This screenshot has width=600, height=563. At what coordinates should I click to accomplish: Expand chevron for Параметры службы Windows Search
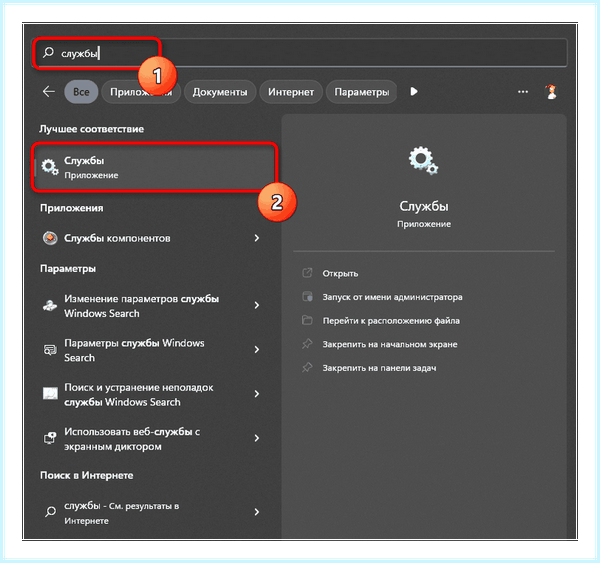pos(257,350)
